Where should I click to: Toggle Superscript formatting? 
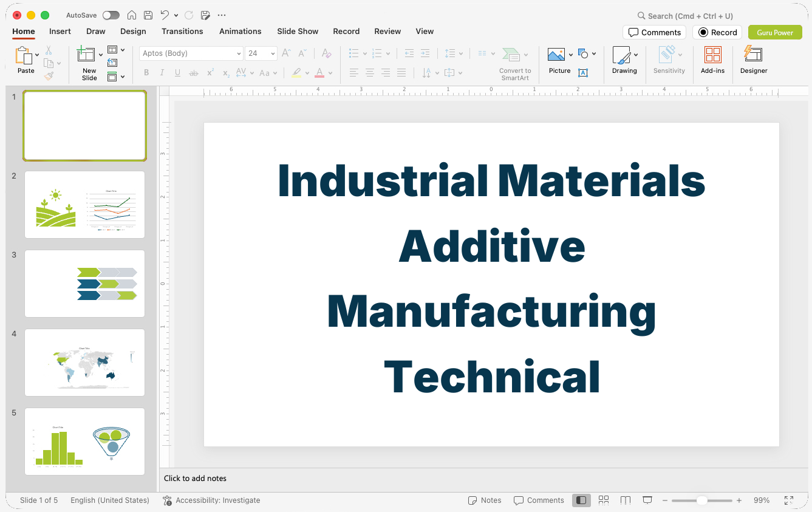210,73
